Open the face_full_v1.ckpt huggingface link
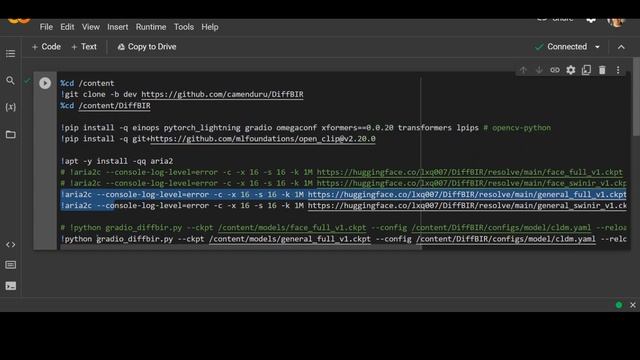 click(470, 172)
